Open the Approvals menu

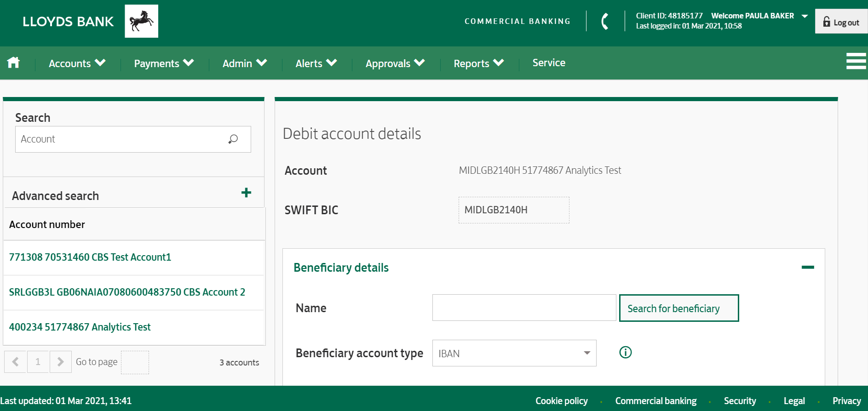tap(395, 63)
